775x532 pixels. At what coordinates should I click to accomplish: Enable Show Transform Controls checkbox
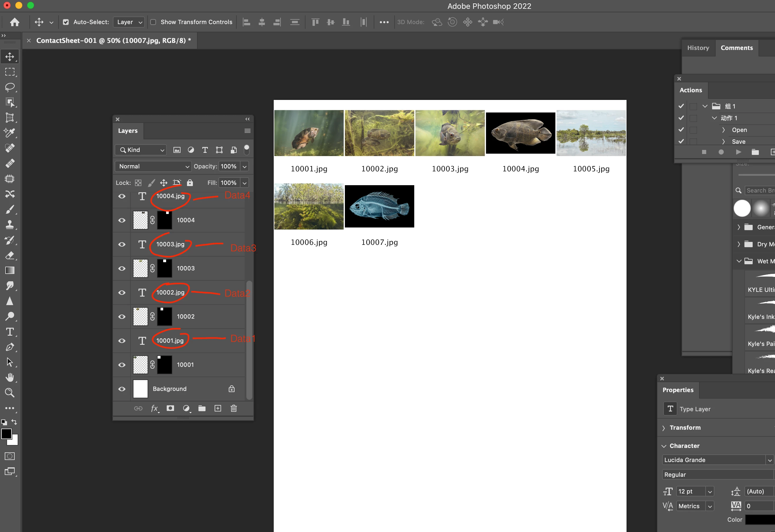point(153,22)
